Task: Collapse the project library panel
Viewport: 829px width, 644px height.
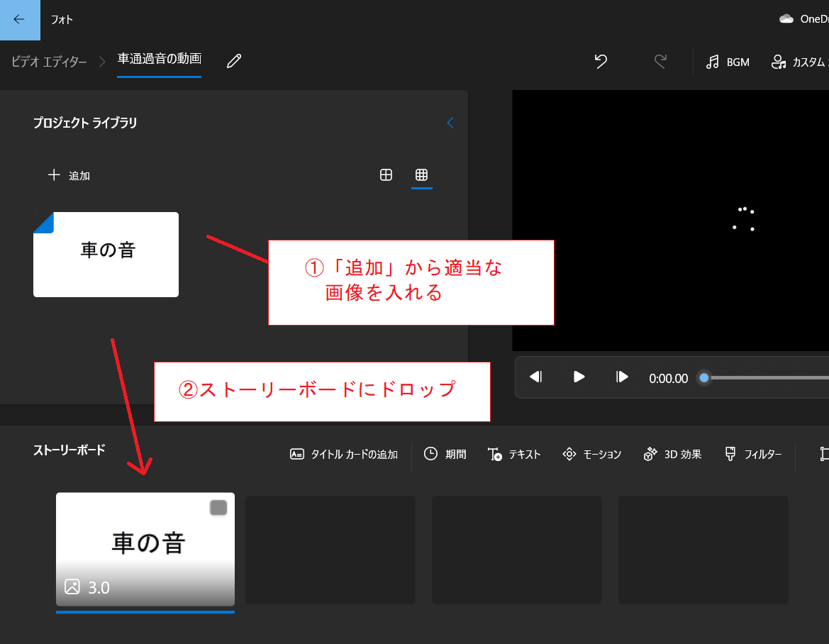Action: (450, 123)
